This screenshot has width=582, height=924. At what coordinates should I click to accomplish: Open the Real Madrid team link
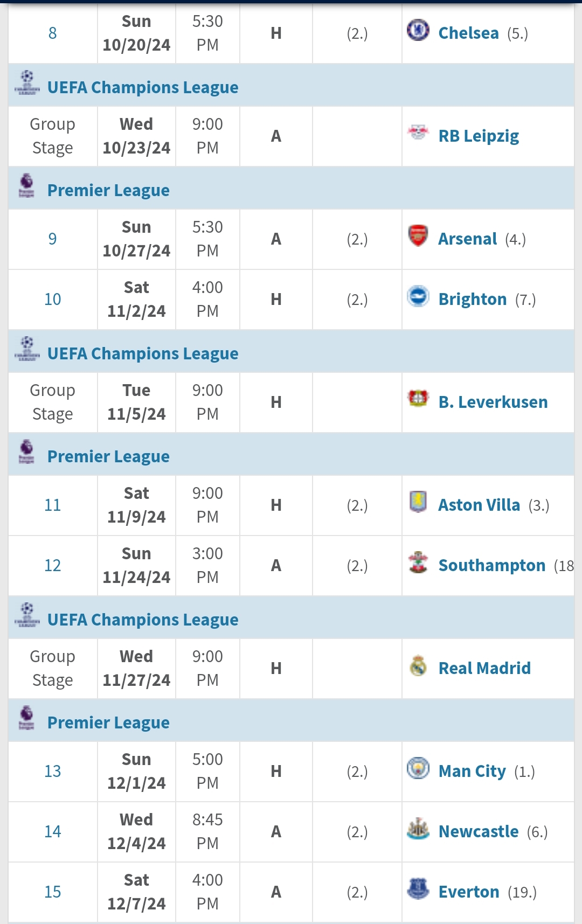tap(484, 668)
